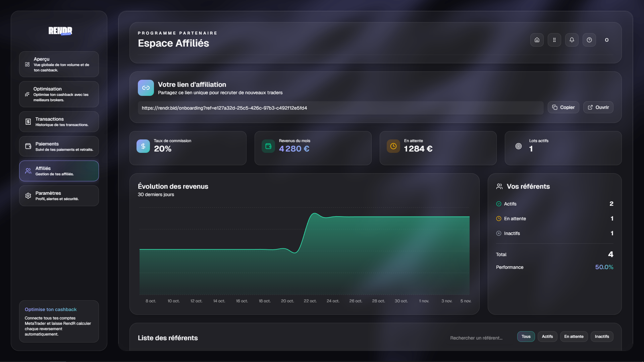Click the commission rate dollar icon

(143, 146)
